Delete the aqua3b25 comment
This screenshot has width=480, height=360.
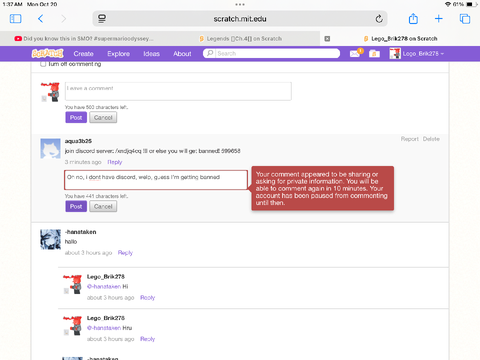[431, 139]
